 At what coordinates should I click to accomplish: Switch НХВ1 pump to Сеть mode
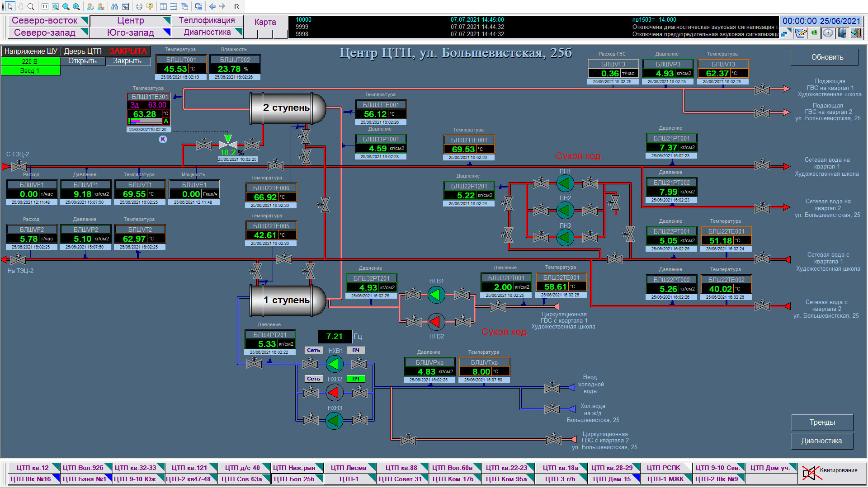[313, 350]
